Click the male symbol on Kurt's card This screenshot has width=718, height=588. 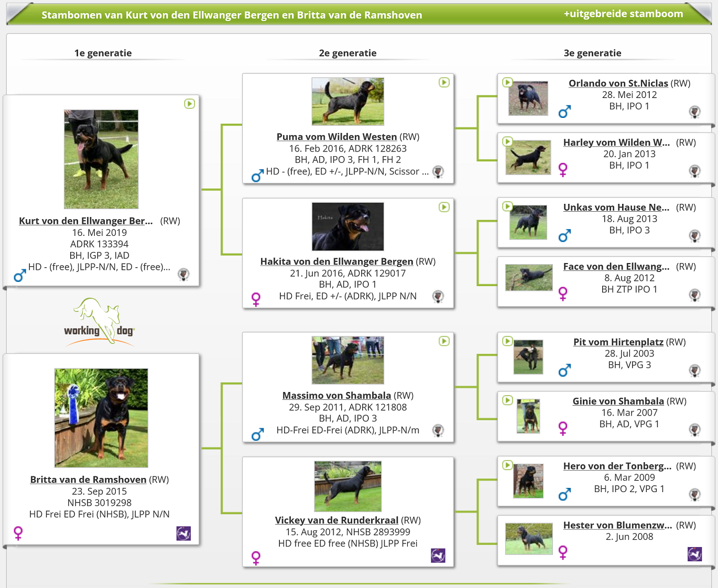[x=20, y=276]
